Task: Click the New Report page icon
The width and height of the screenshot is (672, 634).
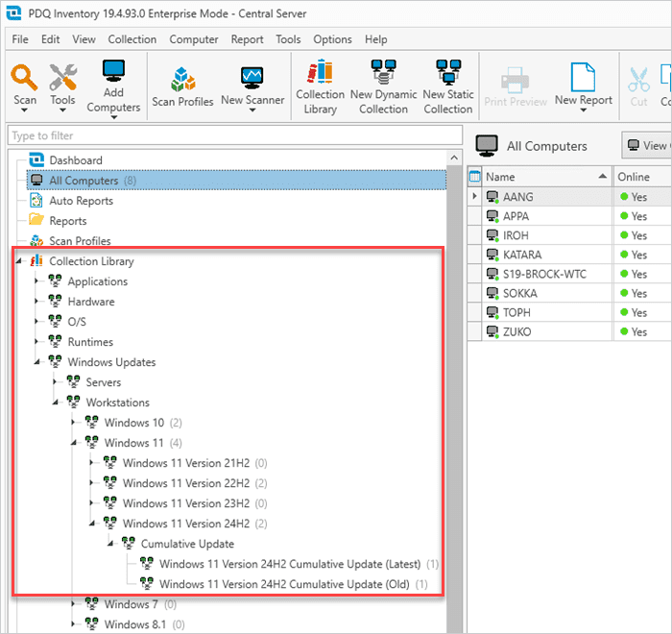Action: [583, 77]
